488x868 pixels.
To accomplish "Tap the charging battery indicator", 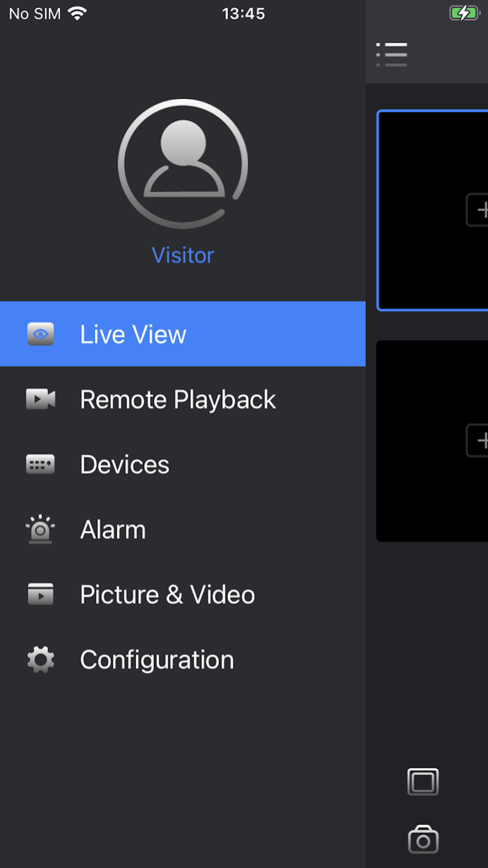I will point(465,13).
